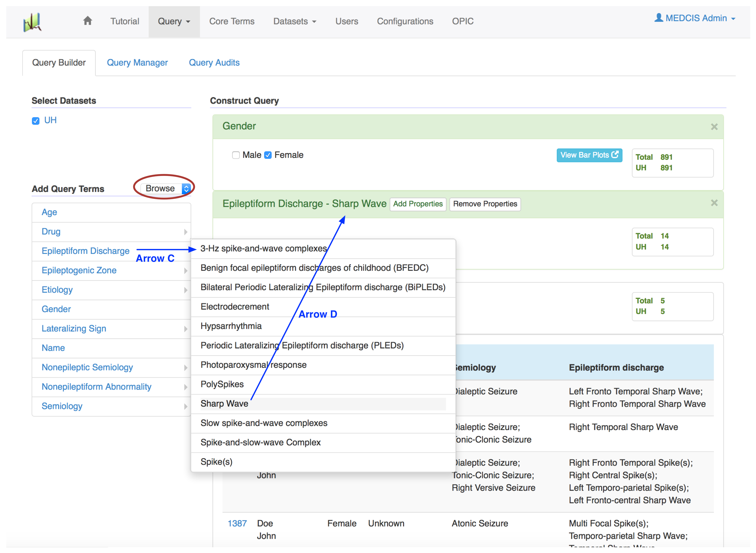Choose Sharp Wave from the submenu
This screenshot has height=553, width=756.
(x=323, y=404)
